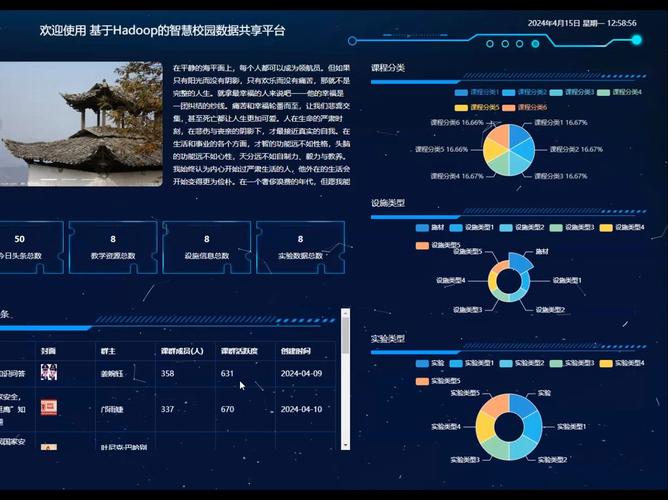Click the 欢迎使用 Hadoop platform title

[x=162, y=30]
